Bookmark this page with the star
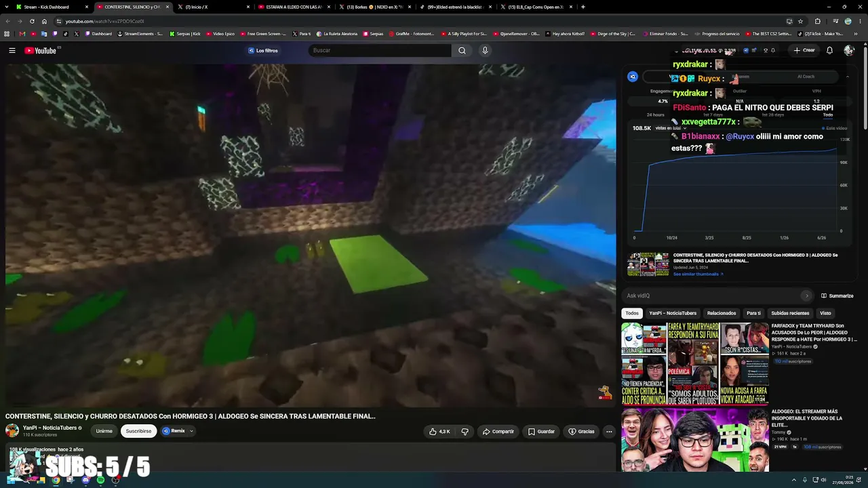This screenshot has width=868, height=488. pos(800,21)
